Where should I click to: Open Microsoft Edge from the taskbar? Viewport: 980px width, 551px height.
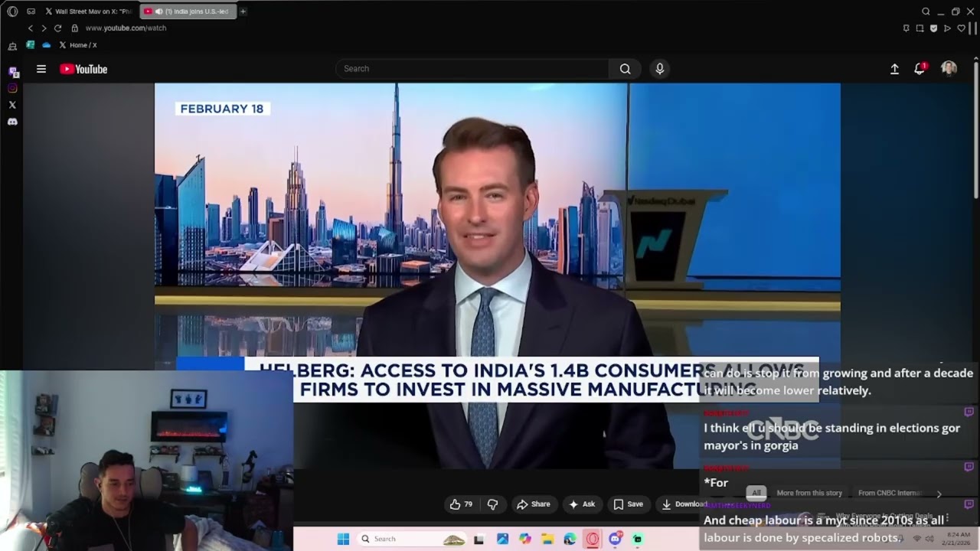pos(570,539)
